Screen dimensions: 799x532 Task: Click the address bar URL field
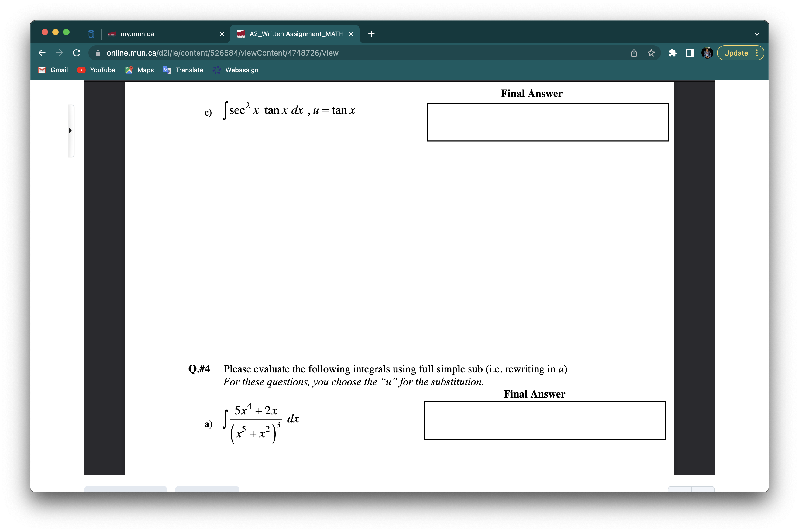pos(221,53)
